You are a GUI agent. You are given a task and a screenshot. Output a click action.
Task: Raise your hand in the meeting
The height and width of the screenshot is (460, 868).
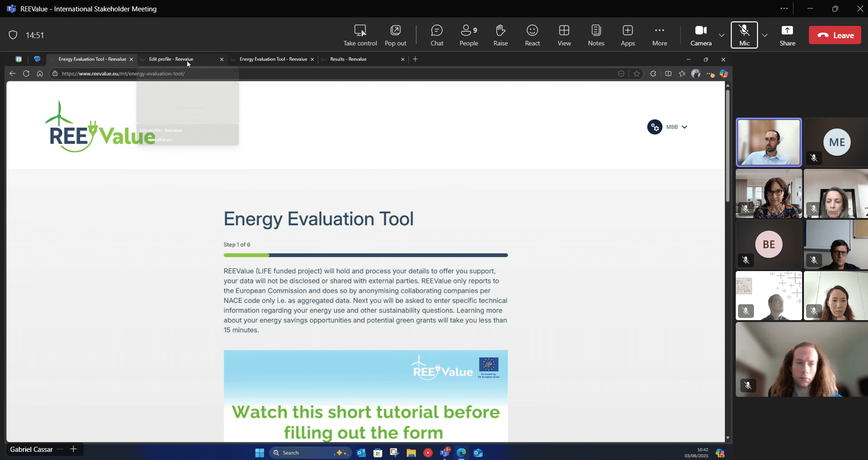[x=500, y=35]
